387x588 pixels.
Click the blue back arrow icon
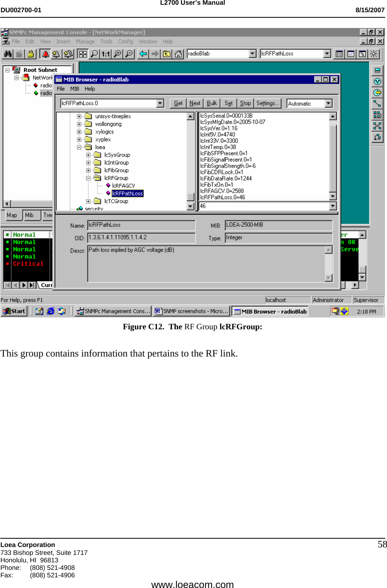[142, 54]
